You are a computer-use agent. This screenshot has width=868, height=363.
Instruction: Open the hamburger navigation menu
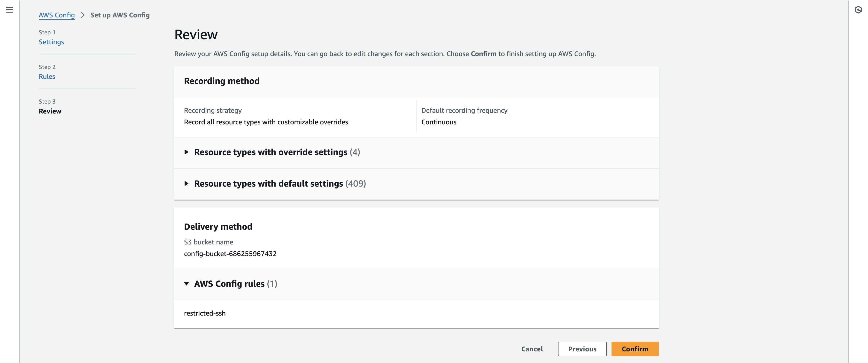click(10, 10)
